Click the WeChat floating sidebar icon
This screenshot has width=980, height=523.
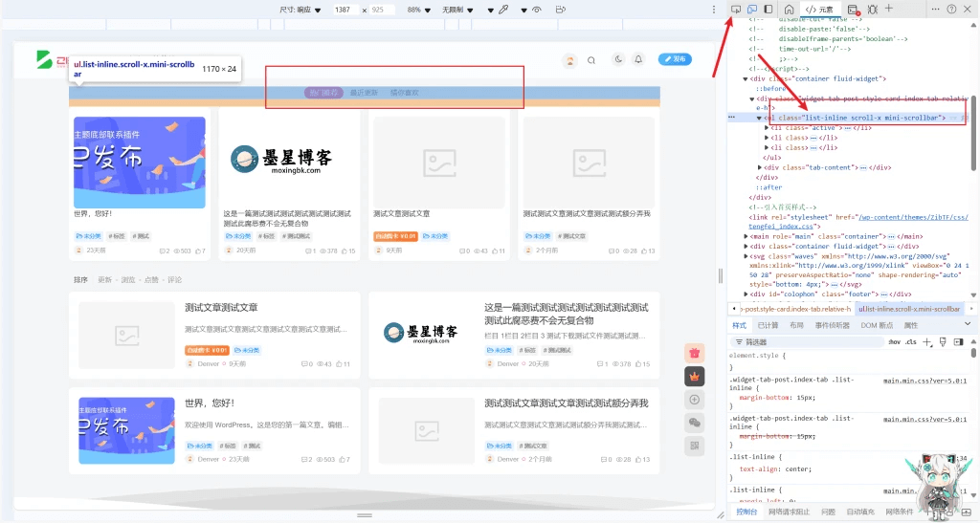point(695,423)
